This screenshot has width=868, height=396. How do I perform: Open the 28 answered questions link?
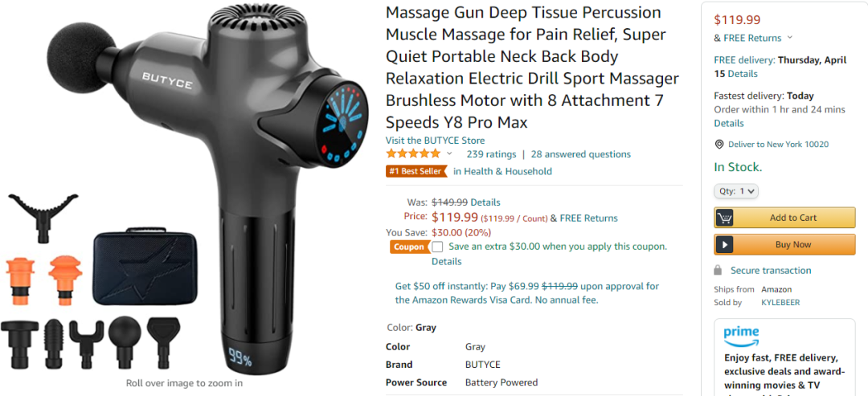coord(581,154)
